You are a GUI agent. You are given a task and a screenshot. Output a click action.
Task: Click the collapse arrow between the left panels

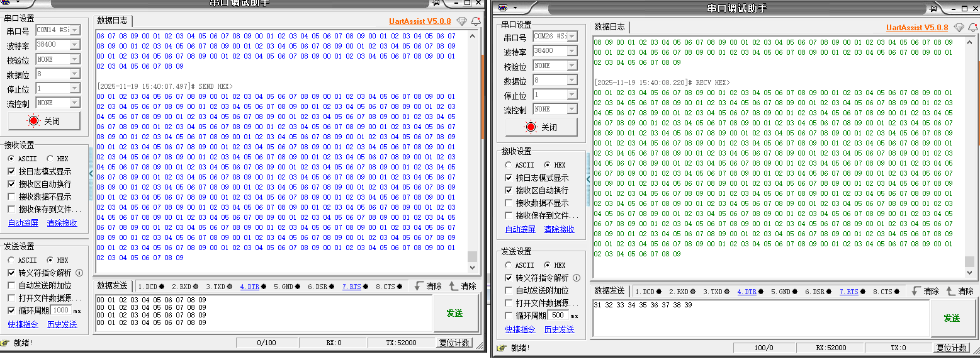click(x=91, y=173)
